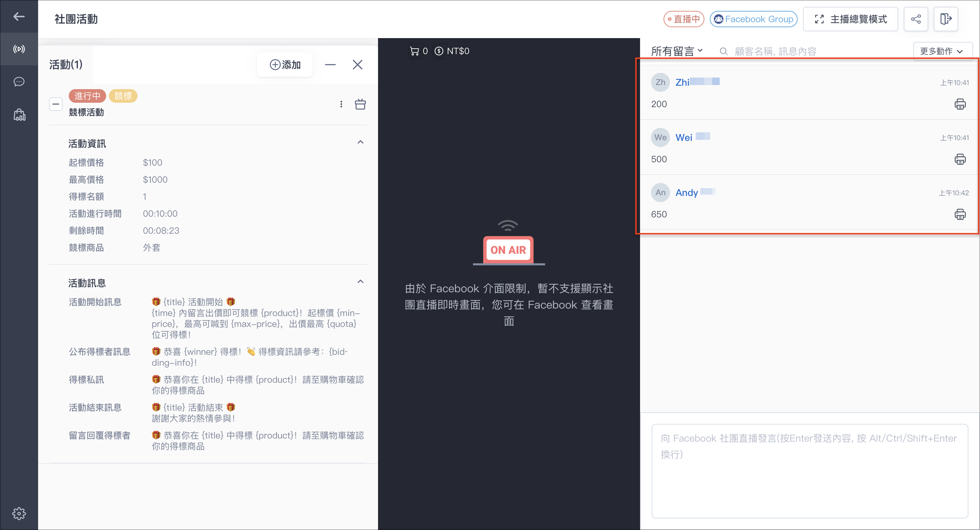Screen dimensions: 980x530
Task: Click the 650 bid comment text
Action: click(658, 214)
